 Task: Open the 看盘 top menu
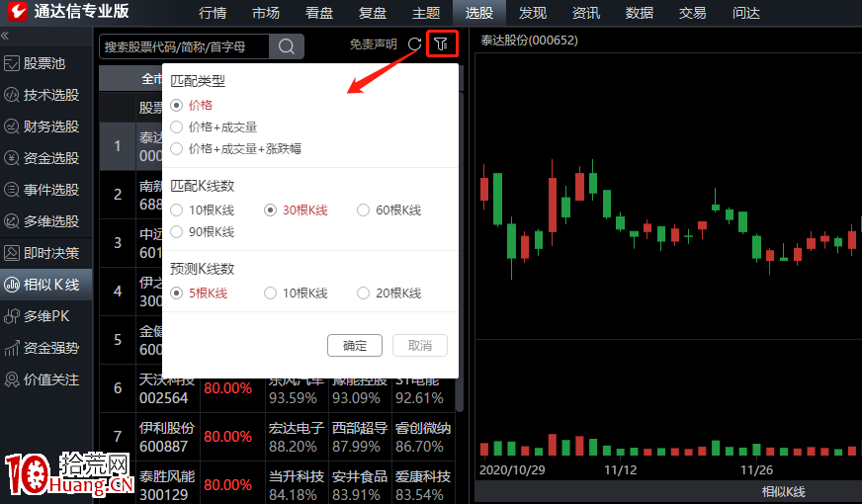pyautogui.click(x=319, y=13)
